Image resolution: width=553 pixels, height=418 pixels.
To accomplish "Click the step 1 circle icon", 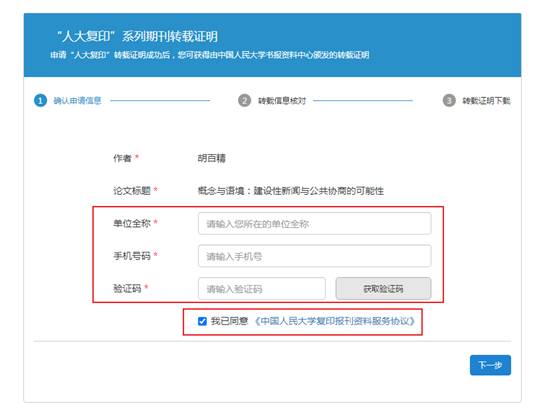I will 40,101.
